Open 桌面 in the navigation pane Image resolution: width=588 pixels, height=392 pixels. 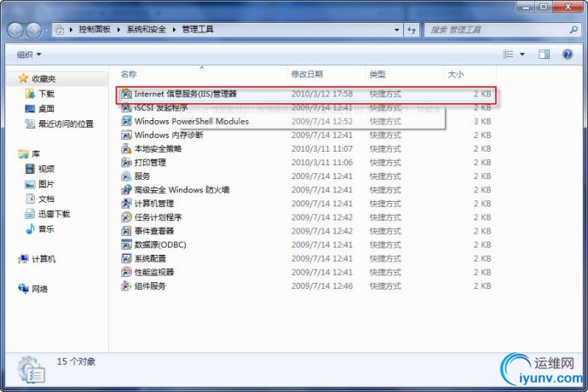(40, 109)
